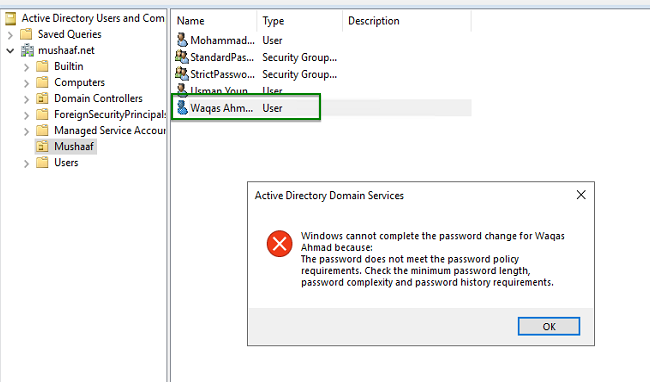Expand the Domain Controllers node

click(26, 99)
